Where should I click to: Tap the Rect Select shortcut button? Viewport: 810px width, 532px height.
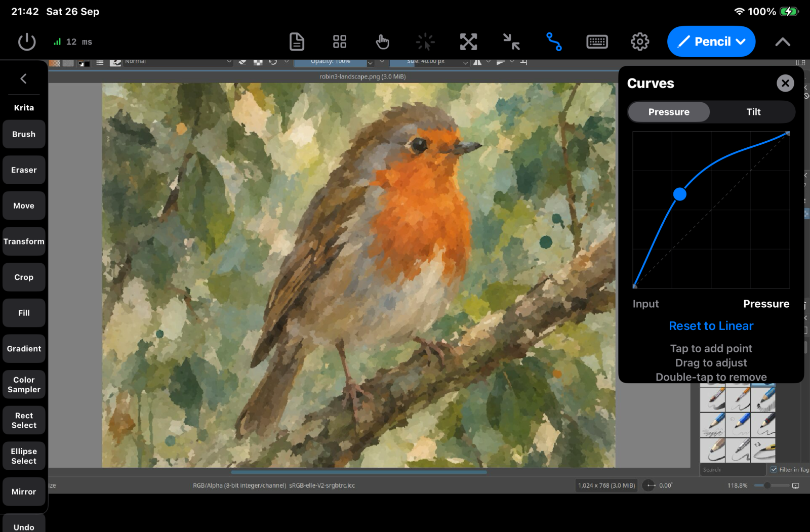coord(24,421)
